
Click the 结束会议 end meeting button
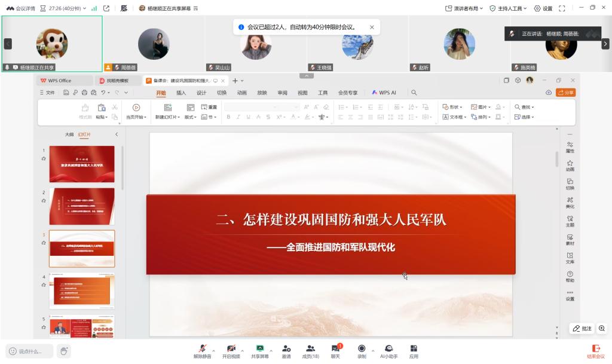point(595,351)
